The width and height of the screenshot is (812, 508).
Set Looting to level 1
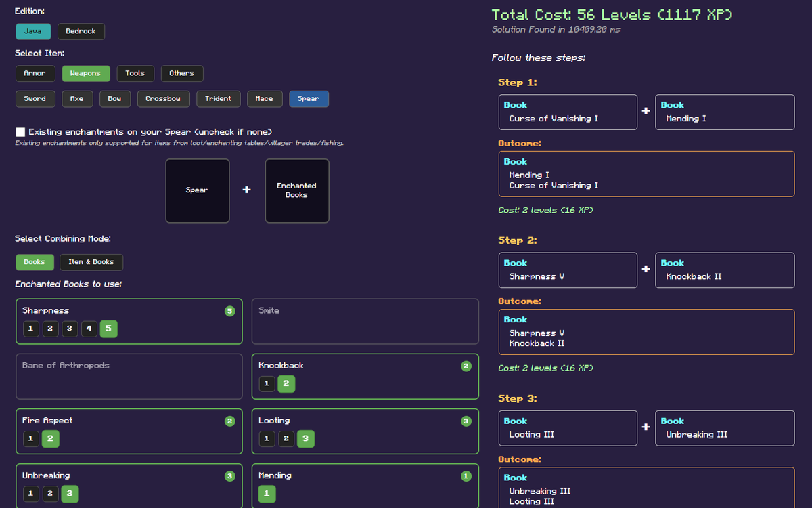tap(267, 439)
